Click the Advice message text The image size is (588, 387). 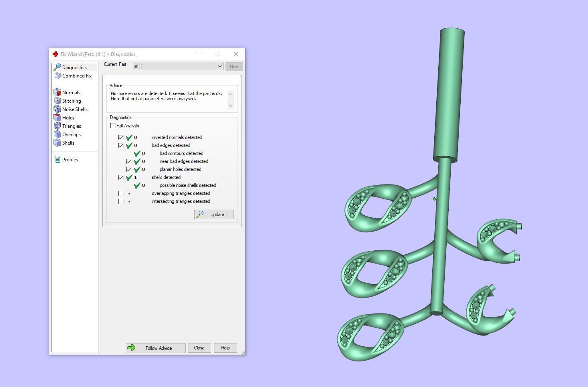[166, 96]
